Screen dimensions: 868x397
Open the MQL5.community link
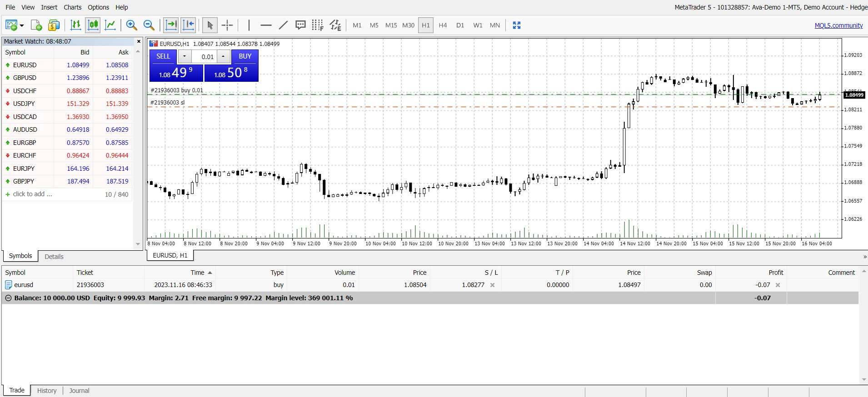click(838, 25)
